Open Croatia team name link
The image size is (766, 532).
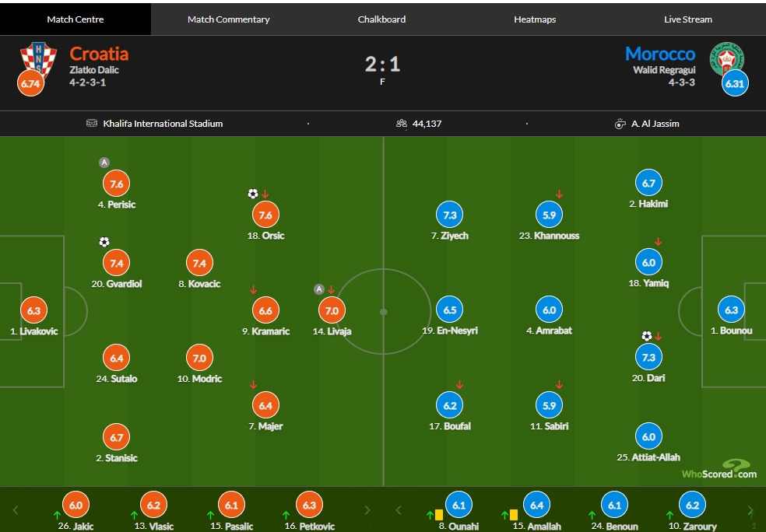99,54
